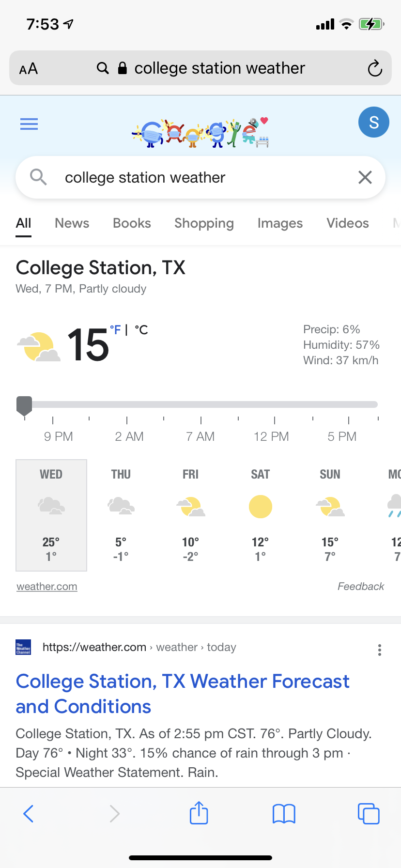Open Safari share sheet
The height and width of the screenshot is (868, 401).
[199, 813]
